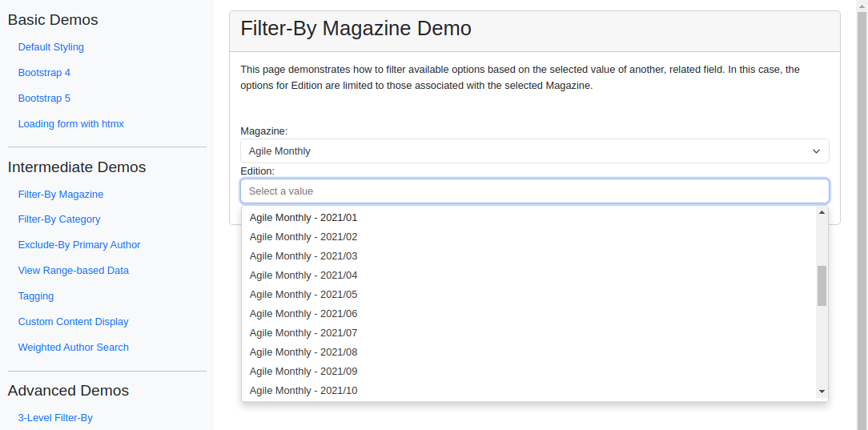The width and height of the screenshot is (868, 430).
Task: Click the Basic Demos section heading
Action: [x=53, y=20]
